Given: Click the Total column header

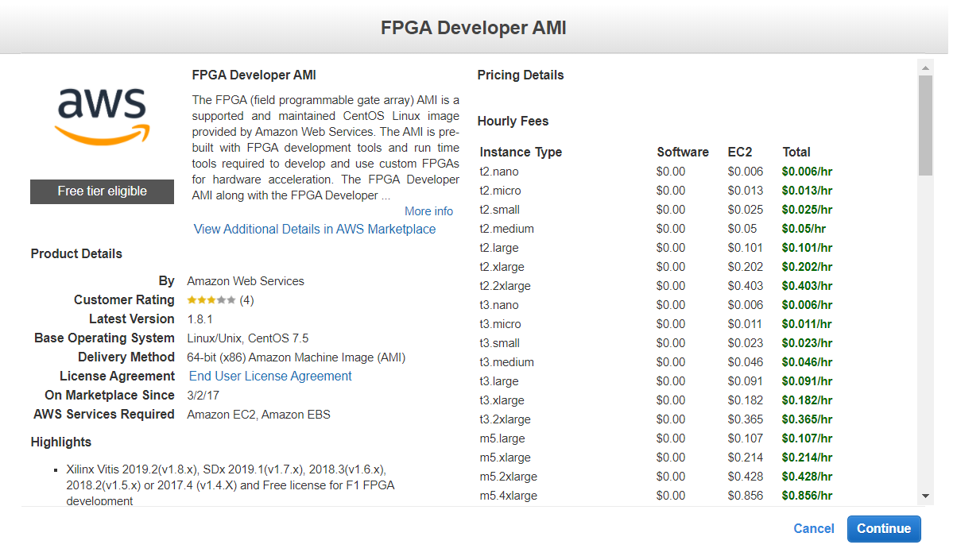Looking at the screenshot, I should coord(796,152).
